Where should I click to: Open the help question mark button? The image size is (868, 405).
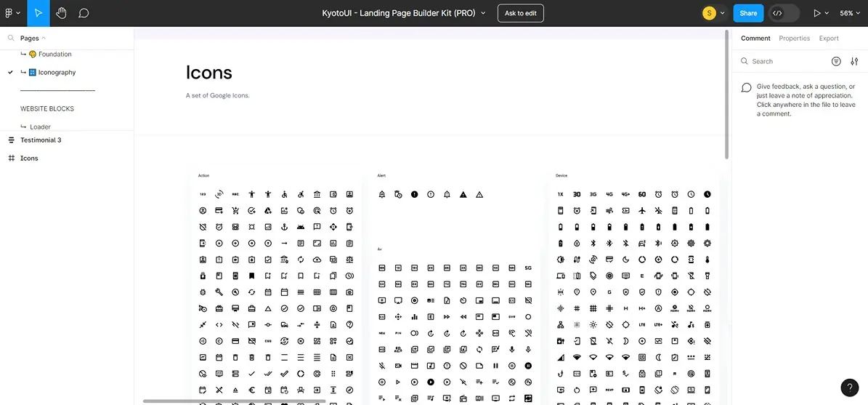[x=850, y=388]
